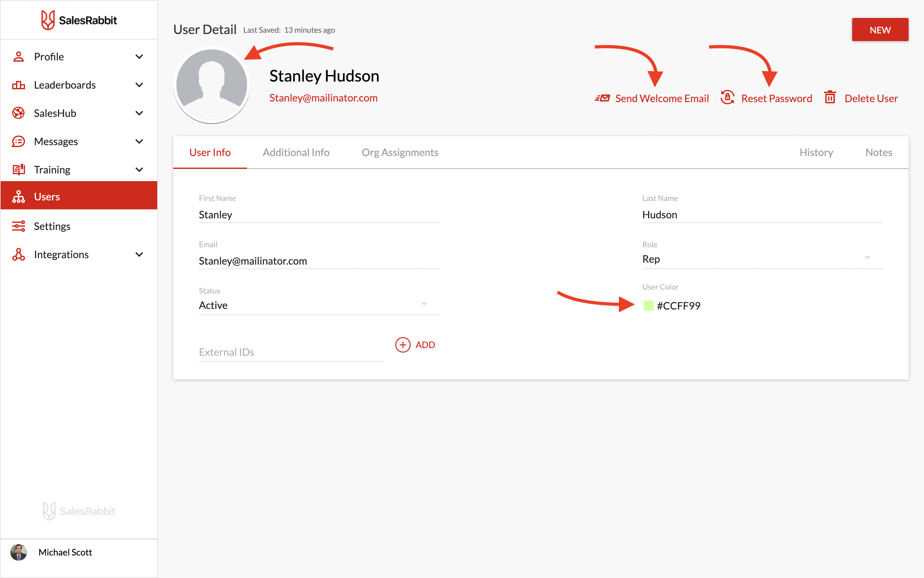Screen dimensions: 924x578
Task: Click the Training book icon
Action: pos(18,169)
